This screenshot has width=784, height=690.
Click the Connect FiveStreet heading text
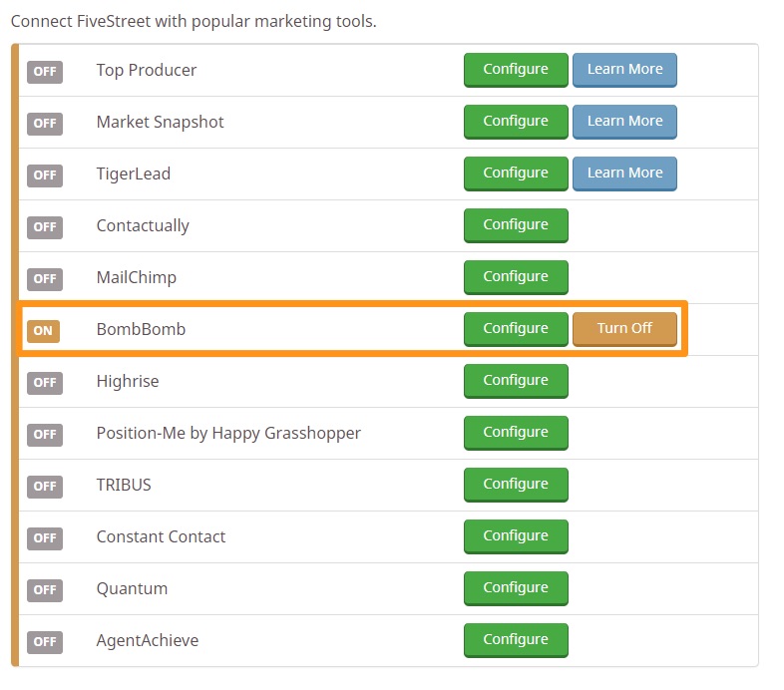194,22
